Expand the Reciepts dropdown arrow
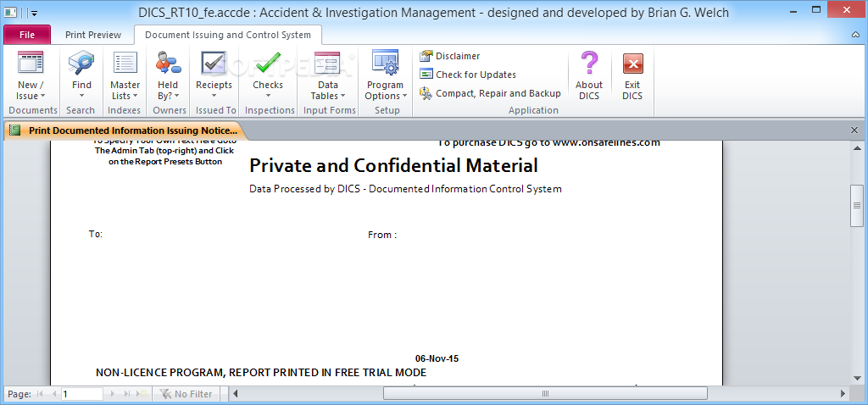This screenshot has height=405, width=868. 214,97
